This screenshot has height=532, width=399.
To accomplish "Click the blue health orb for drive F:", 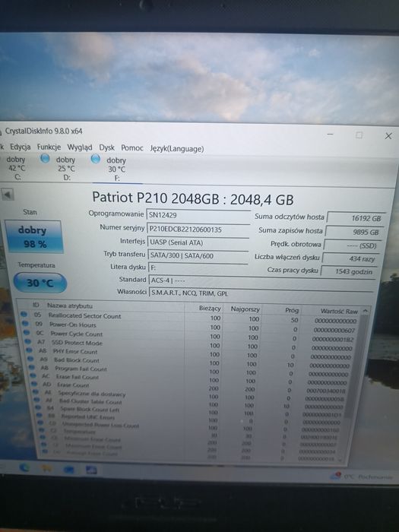I will pos(96,158).
